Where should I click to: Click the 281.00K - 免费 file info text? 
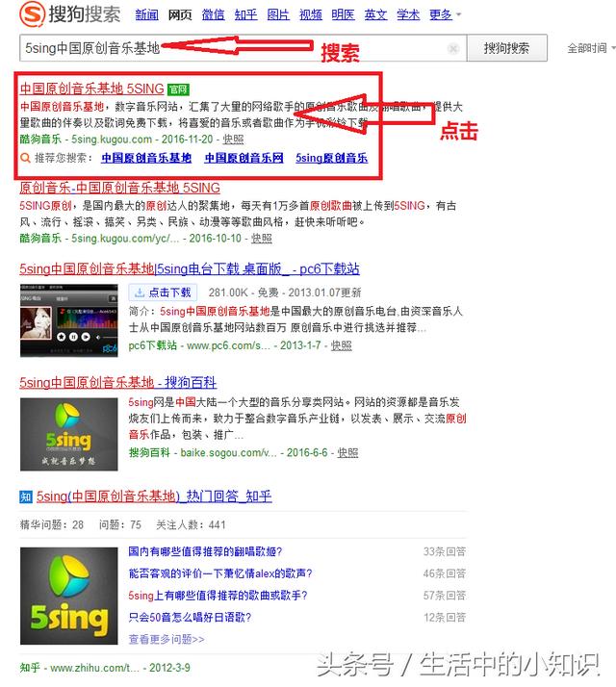pyautogui.click(x=244, y=293)
